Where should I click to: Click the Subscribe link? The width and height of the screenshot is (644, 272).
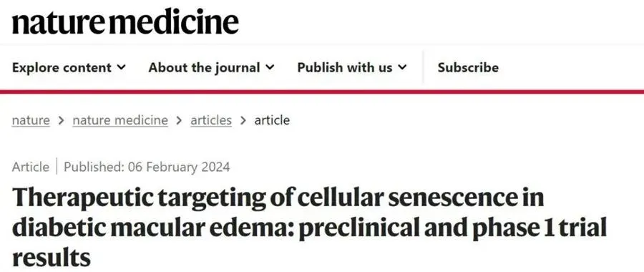click(468, 67)
